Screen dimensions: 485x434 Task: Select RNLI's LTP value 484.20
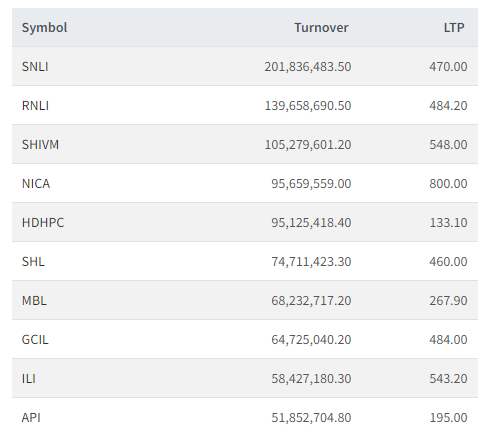[448, 106]
